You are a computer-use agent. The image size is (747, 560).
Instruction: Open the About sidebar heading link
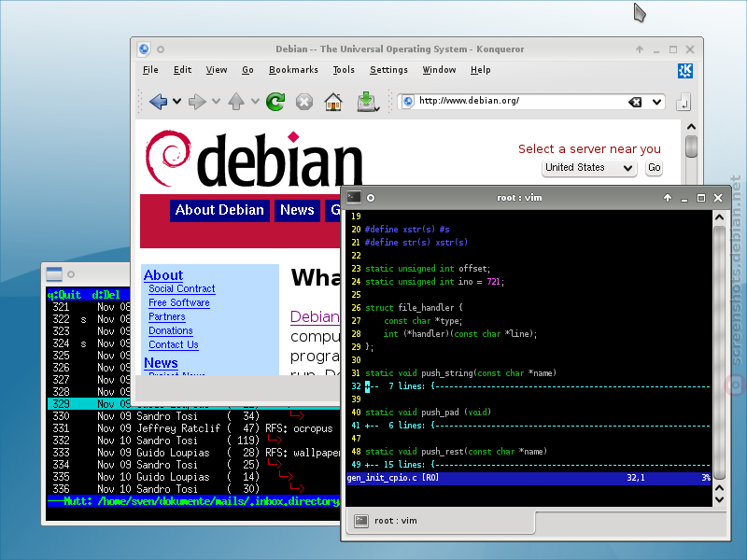tap(163, 275)
